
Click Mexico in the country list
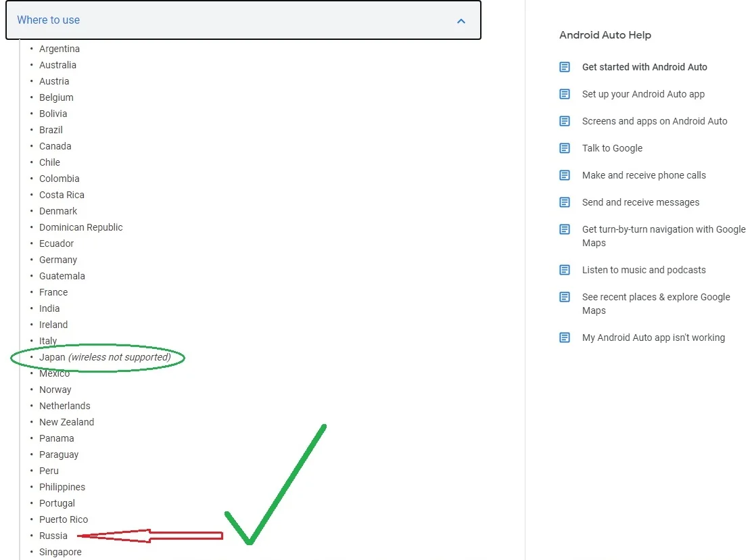point(54,373)
